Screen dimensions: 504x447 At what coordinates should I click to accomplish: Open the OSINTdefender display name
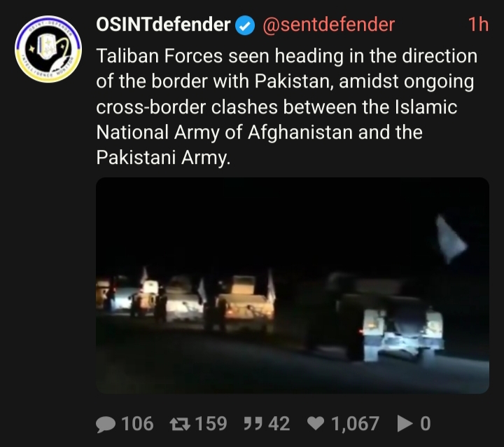[163, 25]
